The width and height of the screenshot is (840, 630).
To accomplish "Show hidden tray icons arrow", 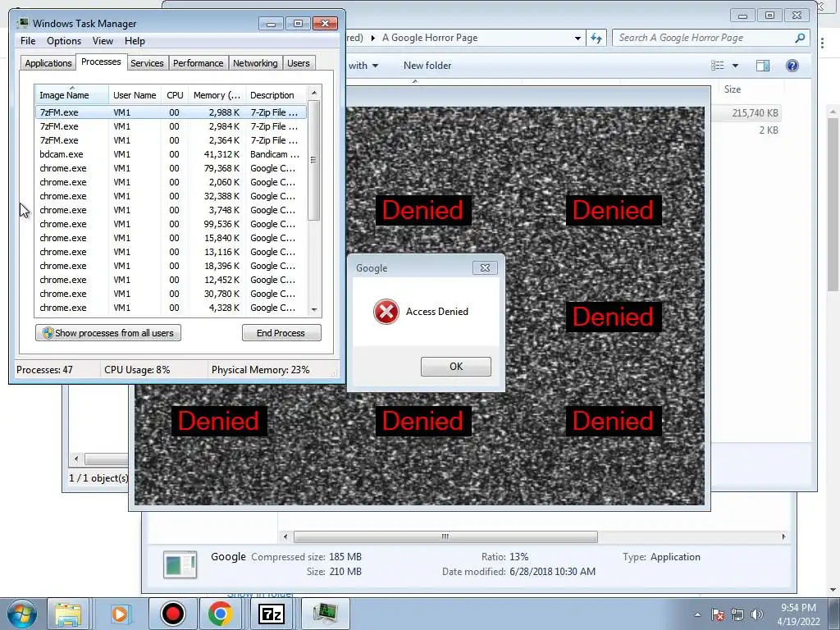I will 697,614.
